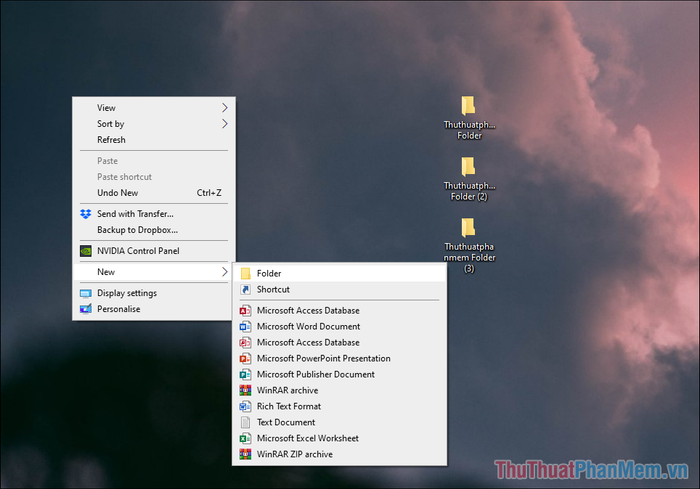
Task: Create a new Text Document
Action: point(339,422)
